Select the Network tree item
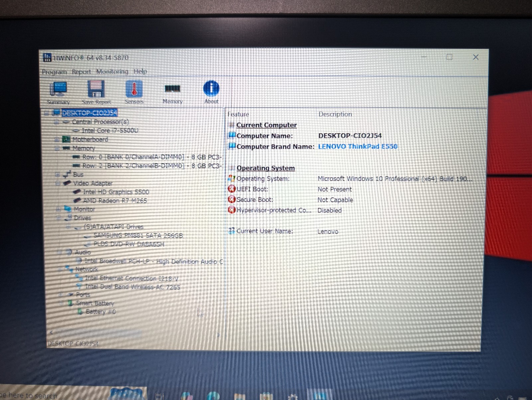Screen dimensions: 532x400 [87, 269]
